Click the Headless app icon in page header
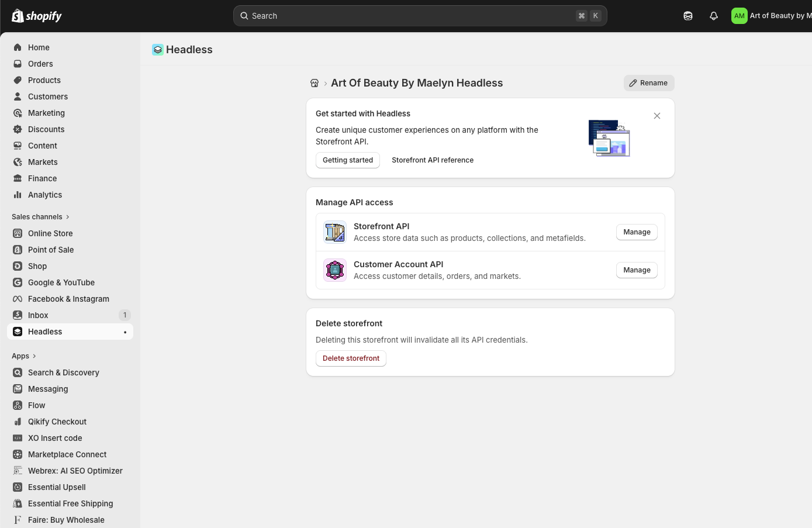The height and width of the screenshot is (528, 812). [158, 50]
